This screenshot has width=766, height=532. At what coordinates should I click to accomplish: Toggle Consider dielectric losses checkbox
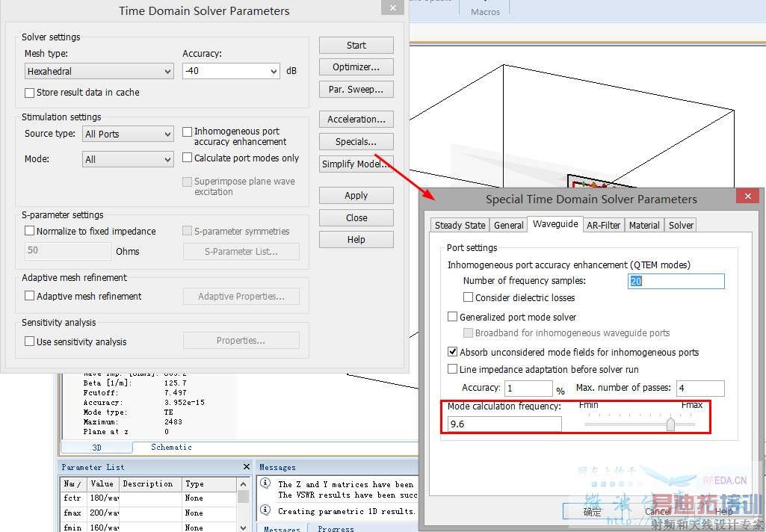tap(468, 297)
